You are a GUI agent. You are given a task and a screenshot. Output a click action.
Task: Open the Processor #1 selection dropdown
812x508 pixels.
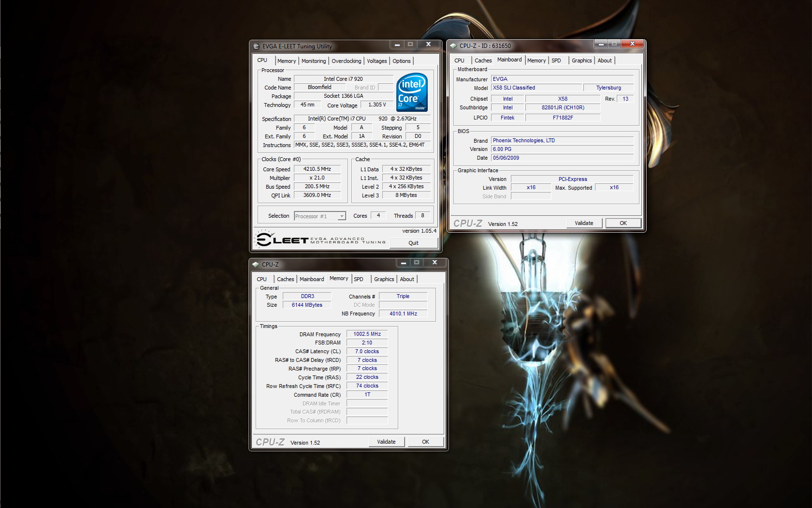click(342, 216)
